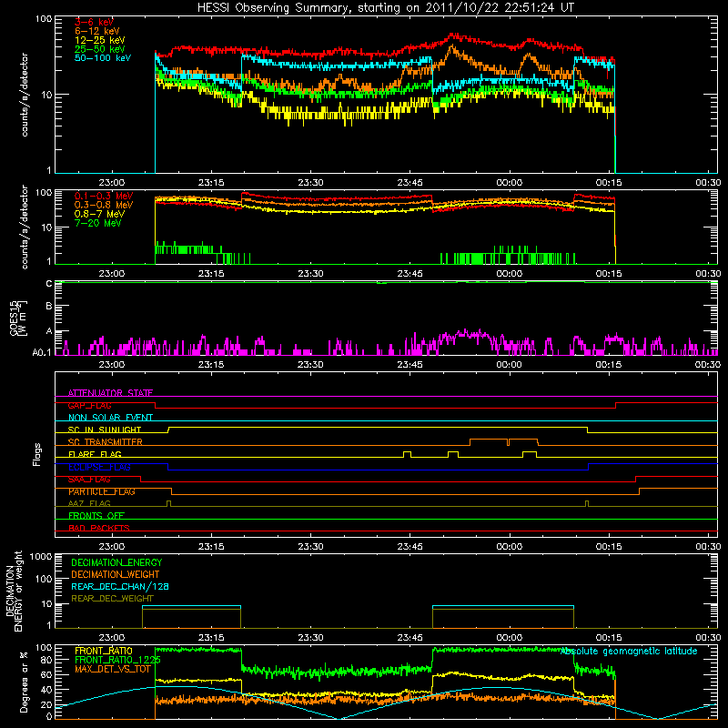728x728 pixels.
Task: Click the Degrees or % axis label
Action: 25,682
